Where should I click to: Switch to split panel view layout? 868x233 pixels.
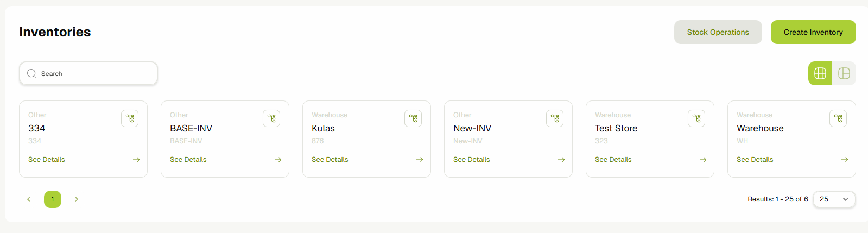844,73
